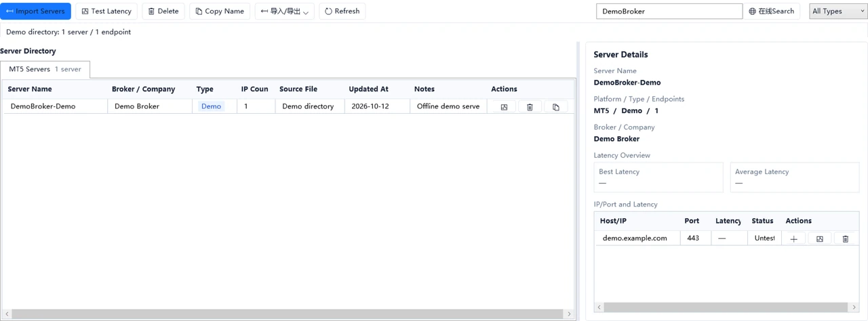Click the Source File column header

click(x=309, y=89)
